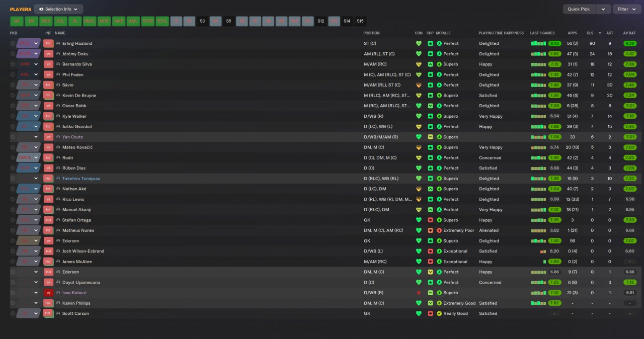
Task: Click the Quick Pick button
Action: [579, 9]
